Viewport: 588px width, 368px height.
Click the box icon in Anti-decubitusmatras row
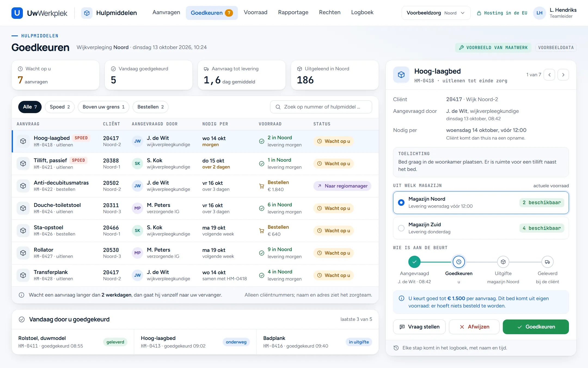tap(23, 186)
